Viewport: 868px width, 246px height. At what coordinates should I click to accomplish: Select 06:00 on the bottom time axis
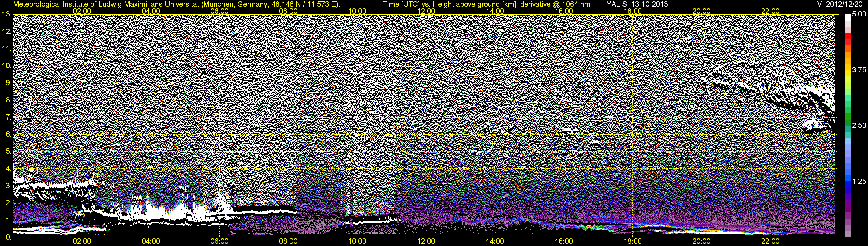click(x=219, y=241)
